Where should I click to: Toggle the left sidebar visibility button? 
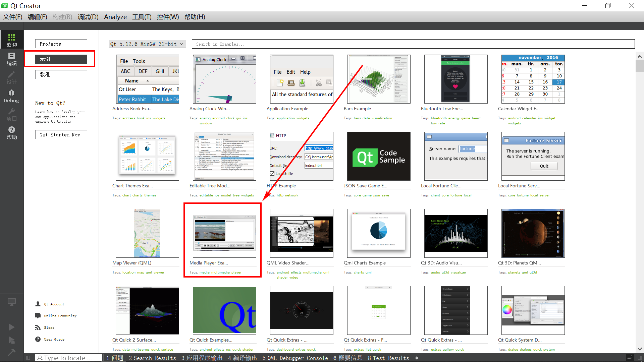click(x=28, y=358)
